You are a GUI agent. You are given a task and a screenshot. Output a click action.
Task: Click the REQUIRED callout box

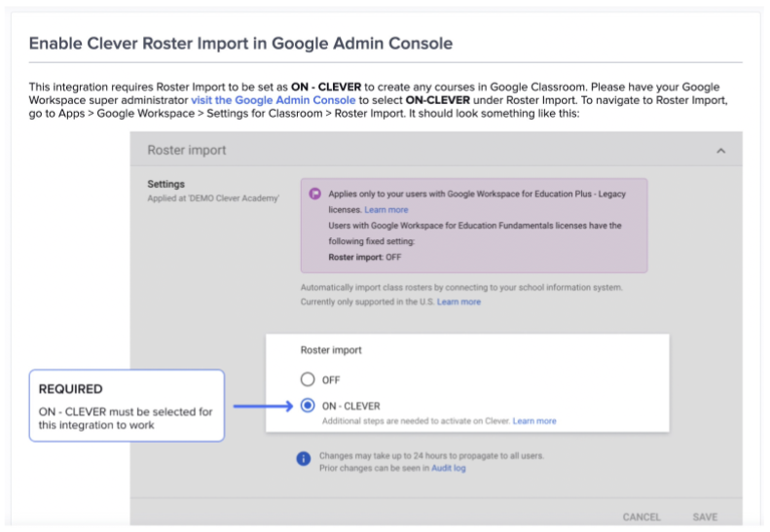[127, 405]
